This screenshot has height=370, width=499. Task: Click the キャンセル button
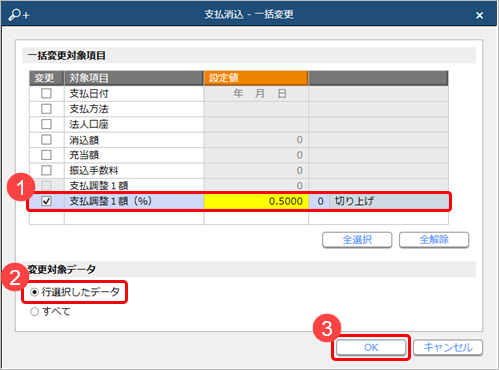click(x=448, y=347)
